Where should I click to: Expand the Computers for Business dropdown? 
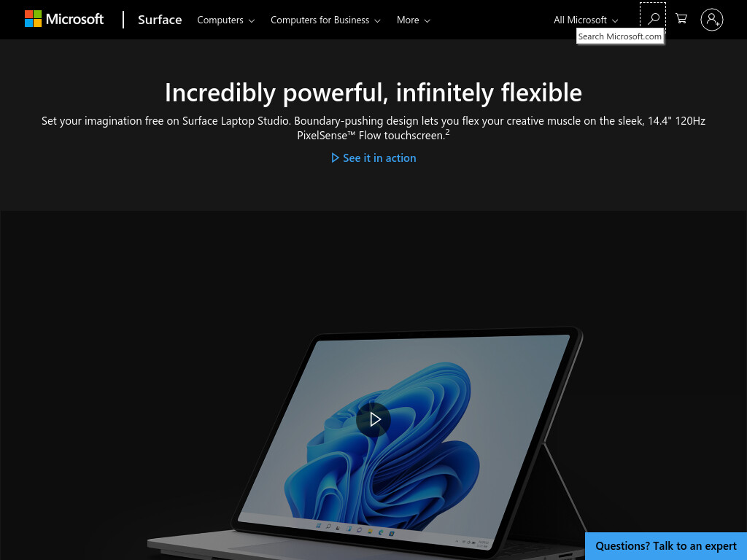[x=325, y=20]
